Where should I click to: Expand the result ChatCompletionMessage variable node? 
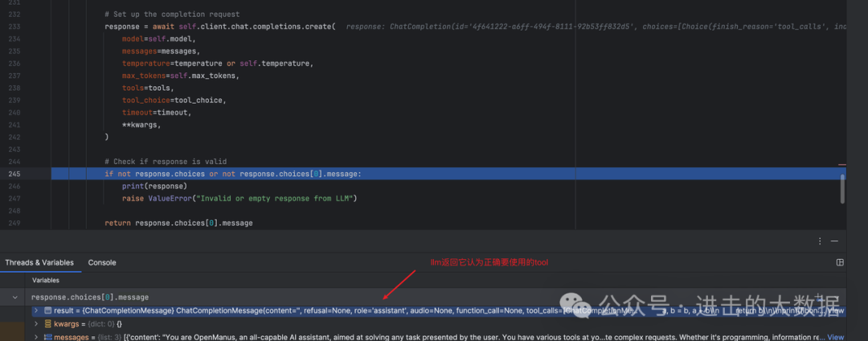coord(36,311)
